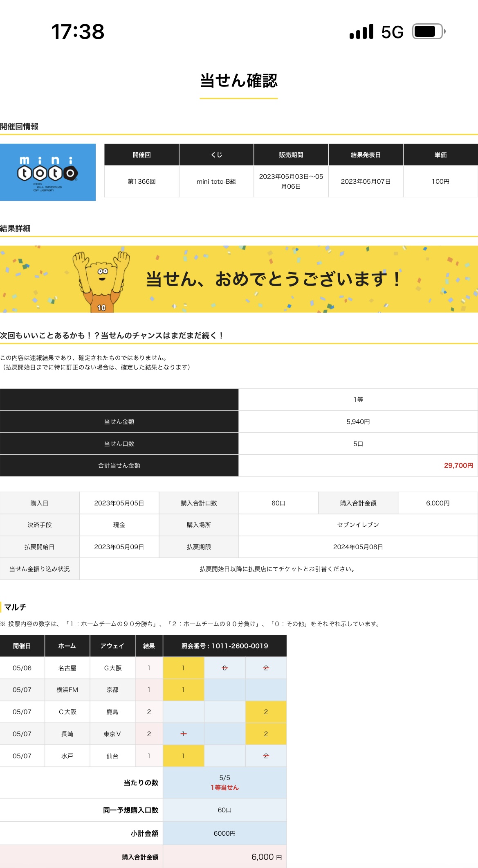Click the red 1等当せん result text
This screenshot has height=868, width=478.
(x=224, y=787)
